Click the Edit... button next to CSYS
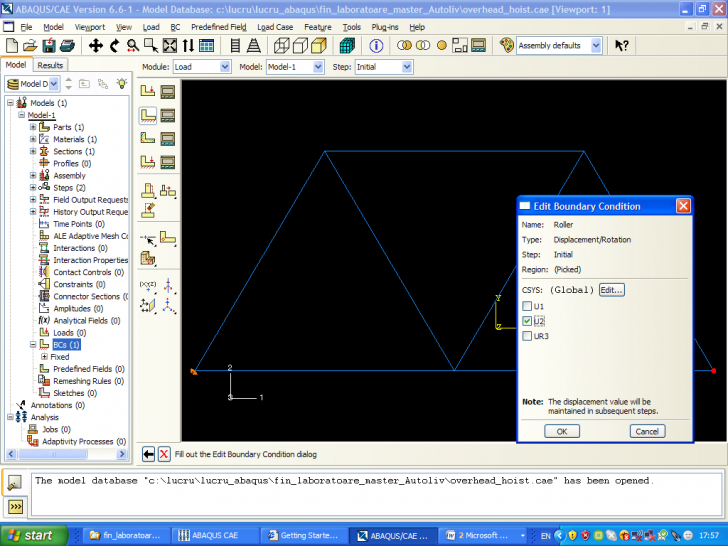 [611, 290]
